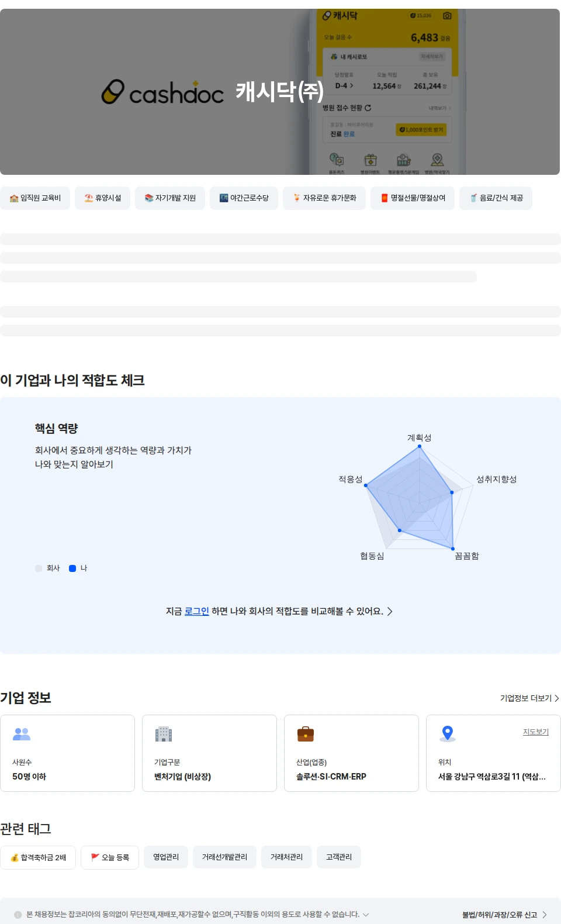Click the 서울 강남구 역삼로3길 address text

tap(492, 777)
